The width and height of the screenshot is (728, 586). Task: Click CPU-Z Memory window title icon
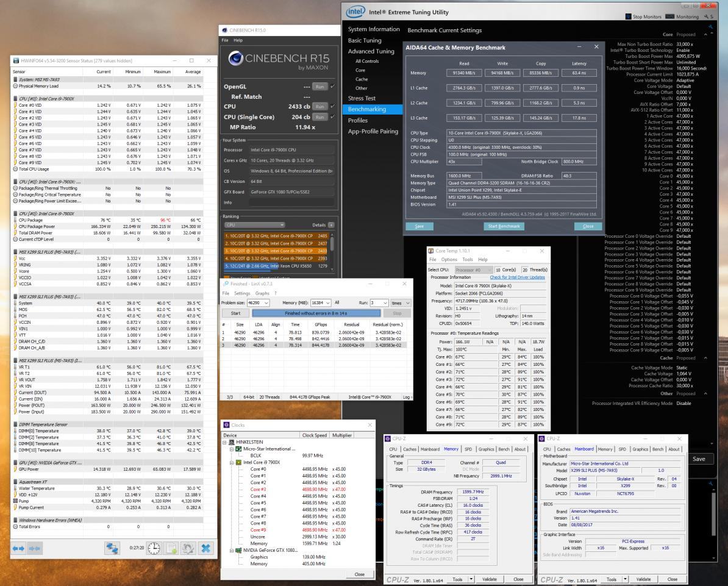[388, 438]
